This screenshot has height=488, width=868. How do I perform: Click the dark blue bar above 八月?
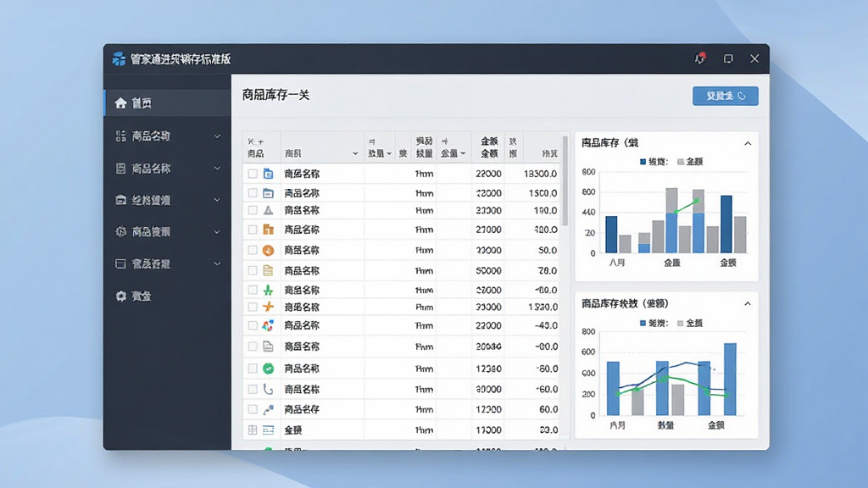tap(611, 235)
